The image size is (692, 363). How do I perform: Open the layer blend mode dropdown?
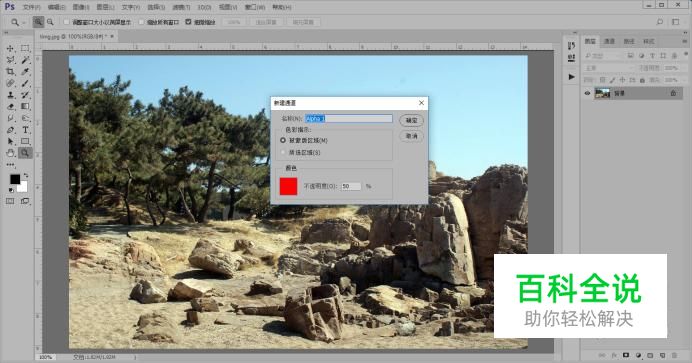click(x=609, y=68)
